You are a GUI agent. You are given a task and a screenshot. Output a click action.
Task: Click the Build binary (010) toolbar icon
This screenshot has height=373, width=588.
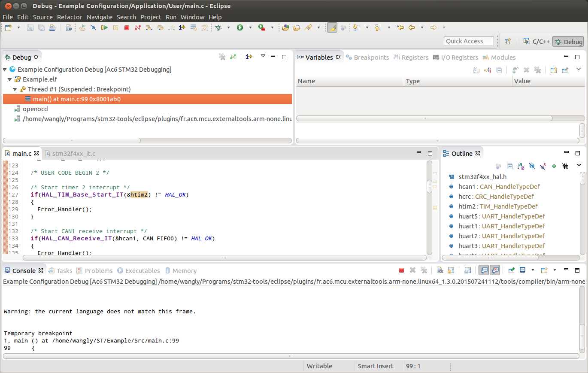click(69, 28)
